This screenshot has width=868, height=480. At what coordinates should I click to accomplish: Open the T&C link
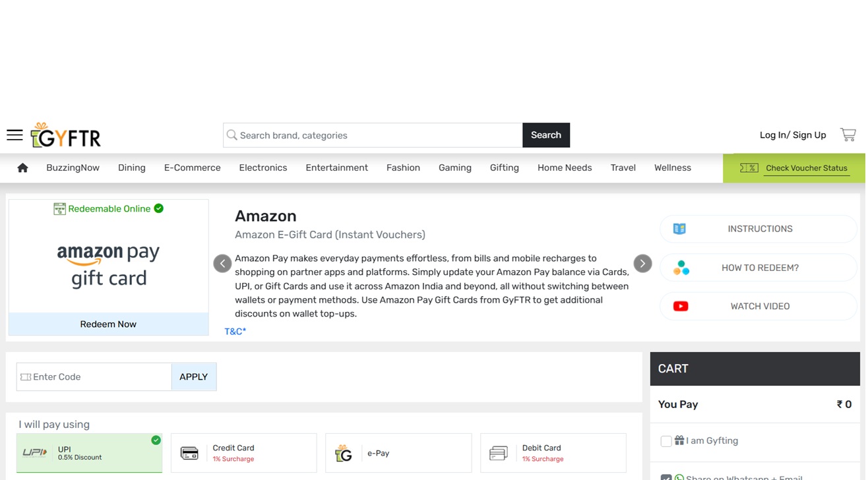coord(235,332)
